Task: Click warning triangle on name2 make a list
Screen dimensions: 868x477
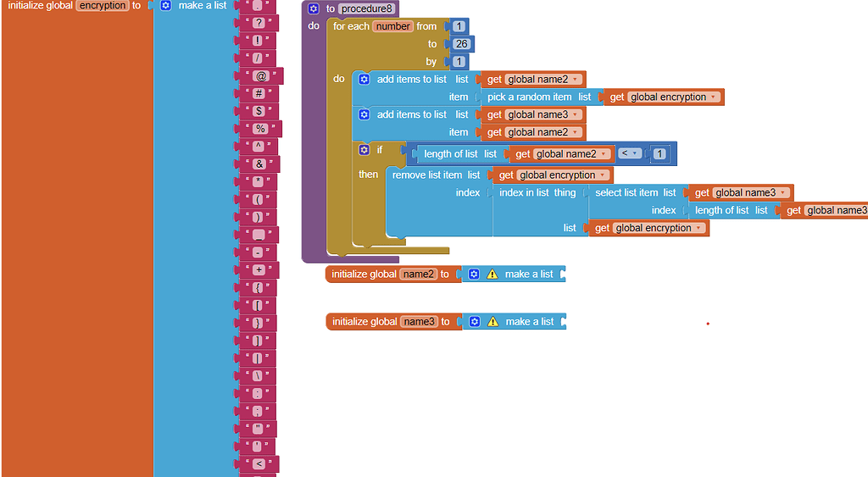Action: pyautogui.click(x=492, y=275)
